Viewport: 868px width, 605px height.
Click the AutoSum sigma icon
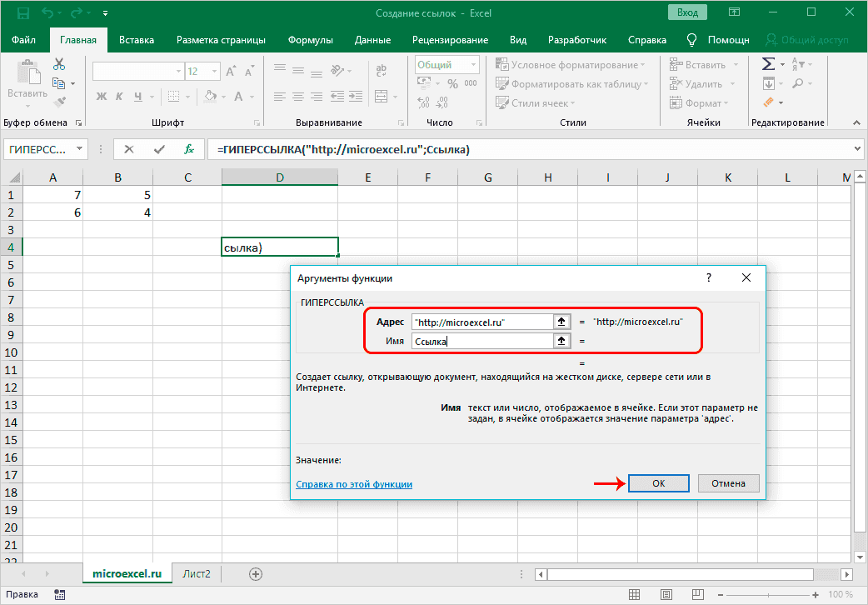pyautogui.click(x=768, y=65)
